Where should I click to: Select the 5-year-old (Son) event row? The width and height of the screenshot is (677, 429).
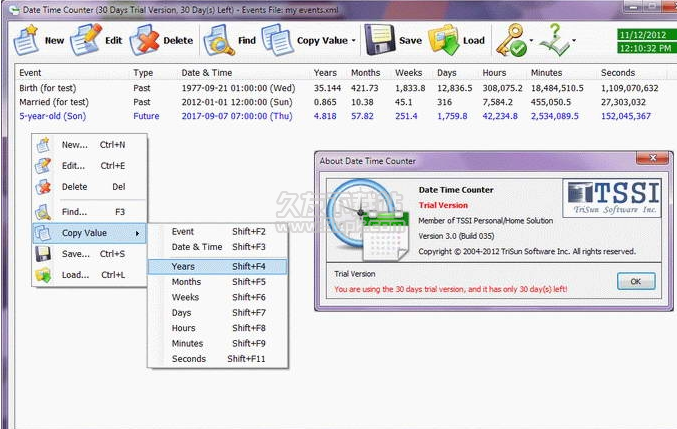coord(341,116)
